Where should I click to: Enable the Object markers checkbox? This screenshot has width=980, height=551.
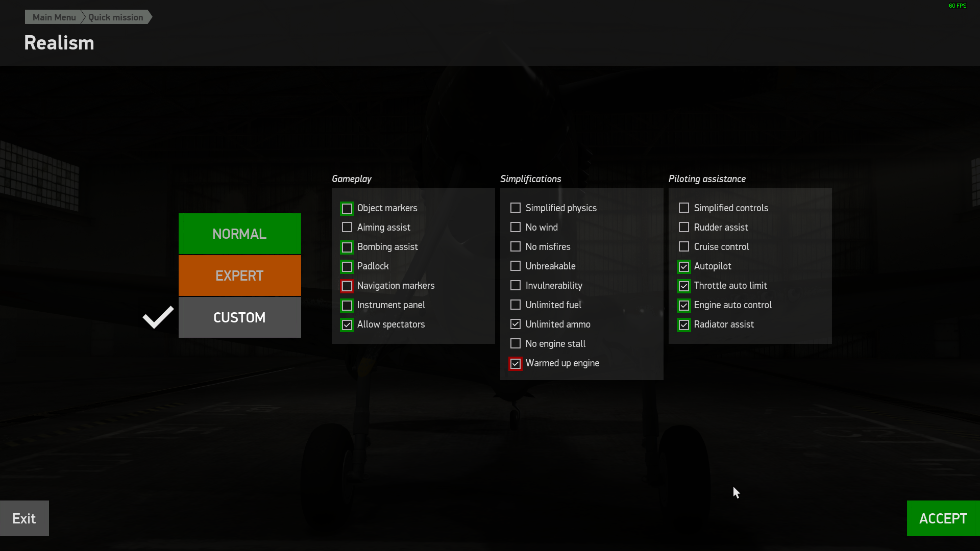347,209
